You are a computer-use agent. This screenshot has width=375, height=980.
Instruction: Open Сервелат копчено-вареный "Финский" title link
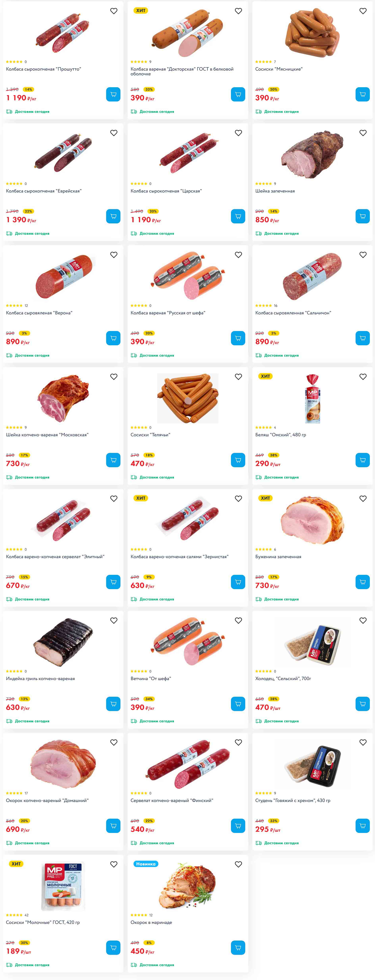pos(172,800)
